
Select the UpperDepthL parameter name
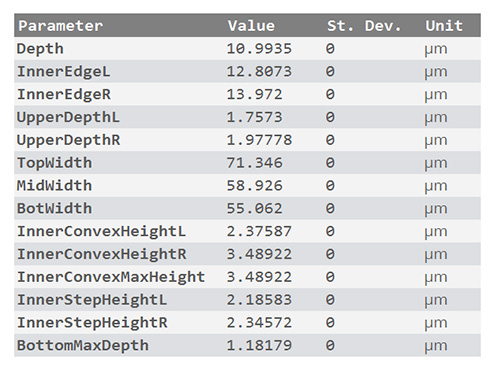tap(68, 117)
